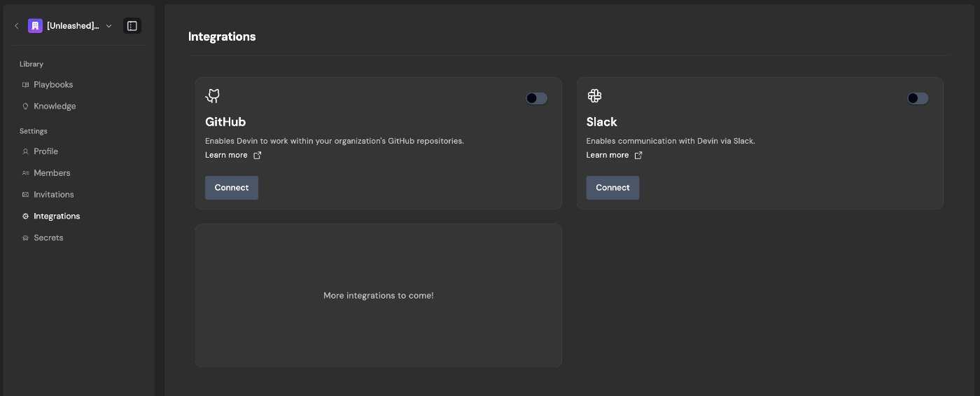
Task: Click the Integrations page heading
Action: pos(222,36)
